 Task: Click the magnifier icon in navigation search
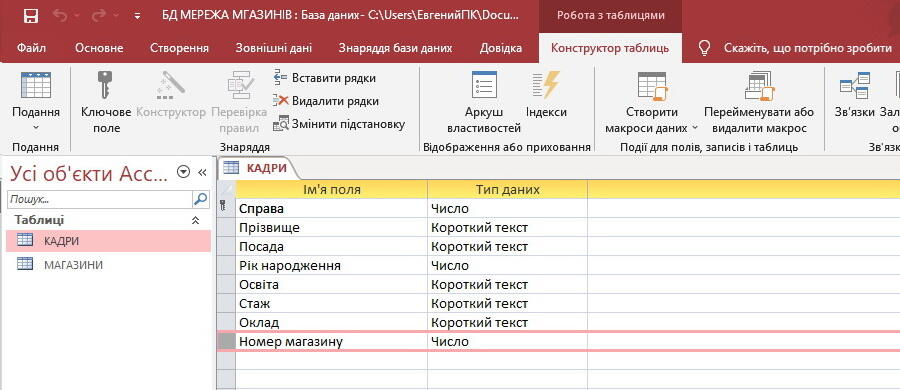tap(200, 199)
